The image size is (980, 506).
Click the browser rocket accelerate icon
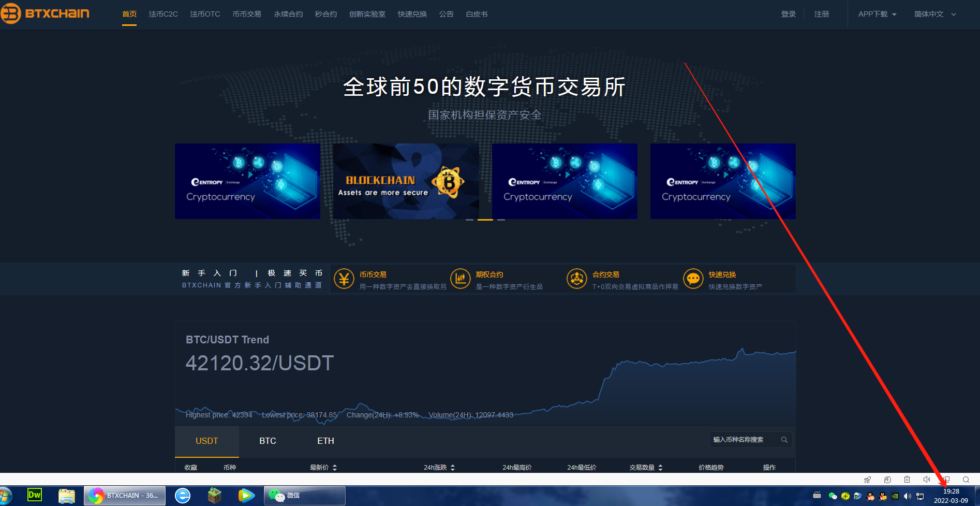(x=868, y=480)
